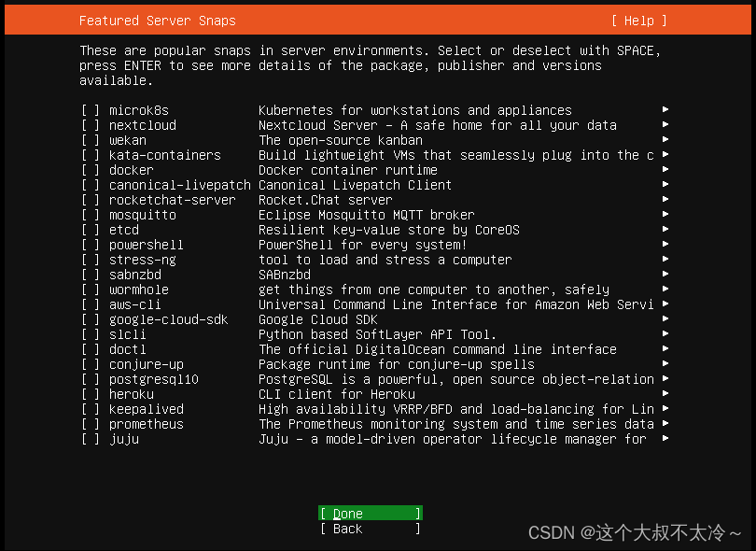Select the prometheus snap name

click(147, 425)
